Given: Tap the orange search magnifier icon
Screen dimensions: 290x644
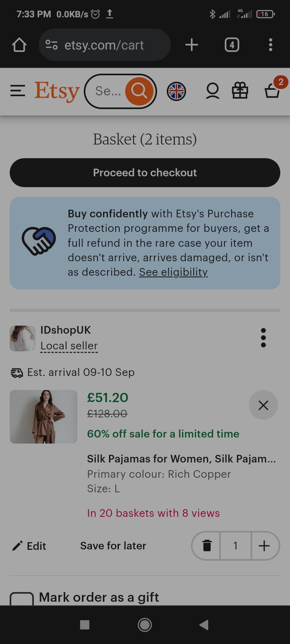Looking at the screenshot, I should pyautogui.click(x=139, y=91).
